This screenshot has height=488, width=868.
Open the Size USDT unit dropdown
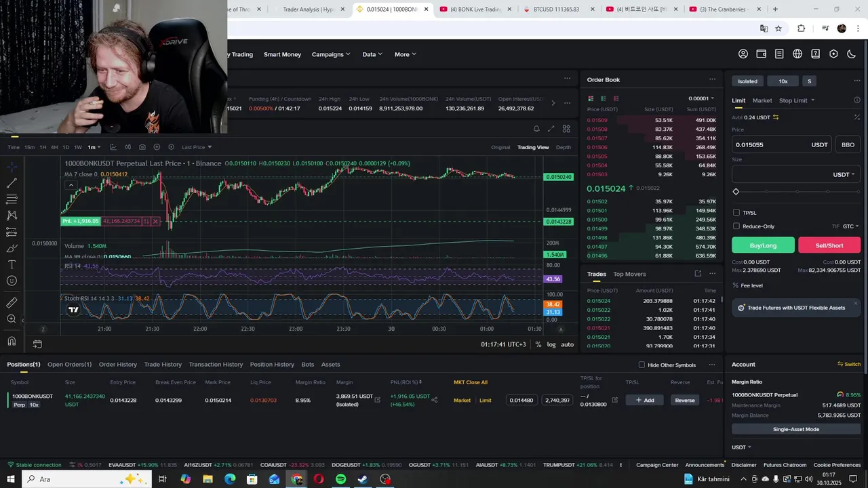click(x=844, y=174)
